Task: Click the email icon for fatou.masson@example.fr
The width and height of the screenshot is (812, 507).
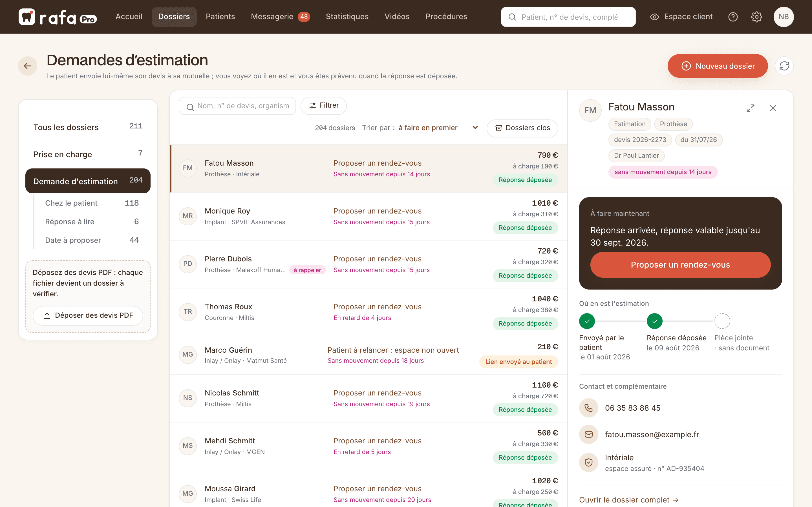Action: point(588,434)
